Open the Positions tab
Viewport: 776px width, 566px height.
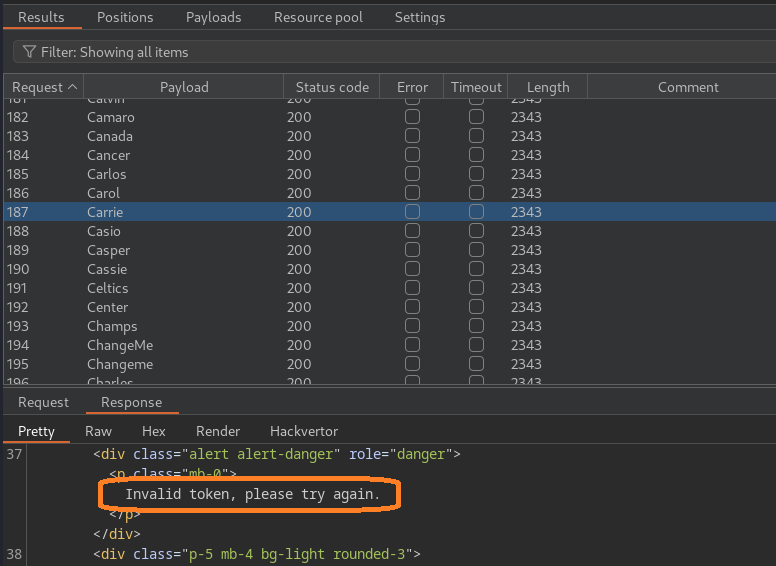click(125, 17)
